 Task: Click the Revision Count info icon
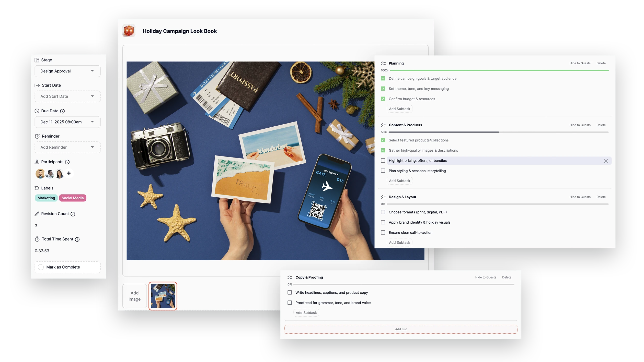click(73, 214)
